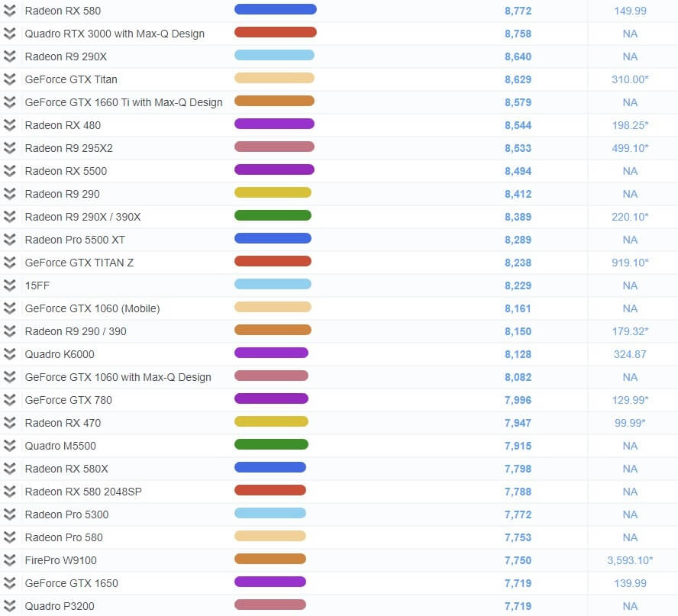Viewport: 678px width, 616px height.
Task: Open the Radeon Pro 5300 link
Action: click(x=66, y=514)
